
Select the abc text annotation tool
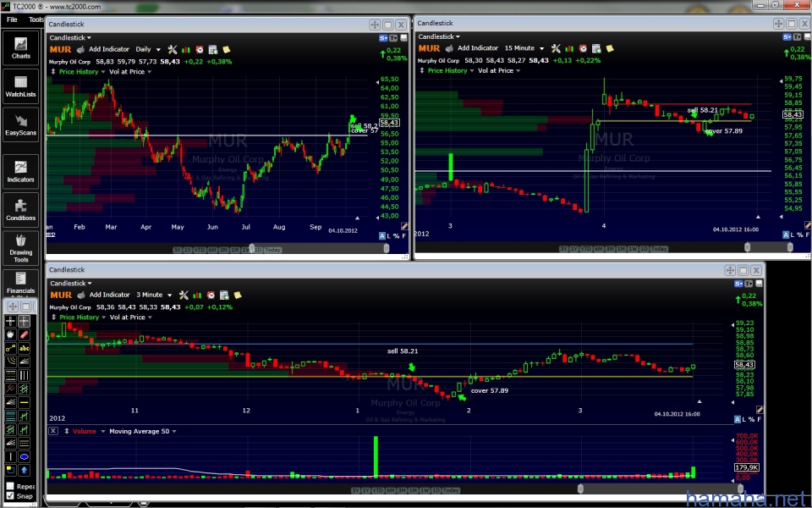(25, 348)
